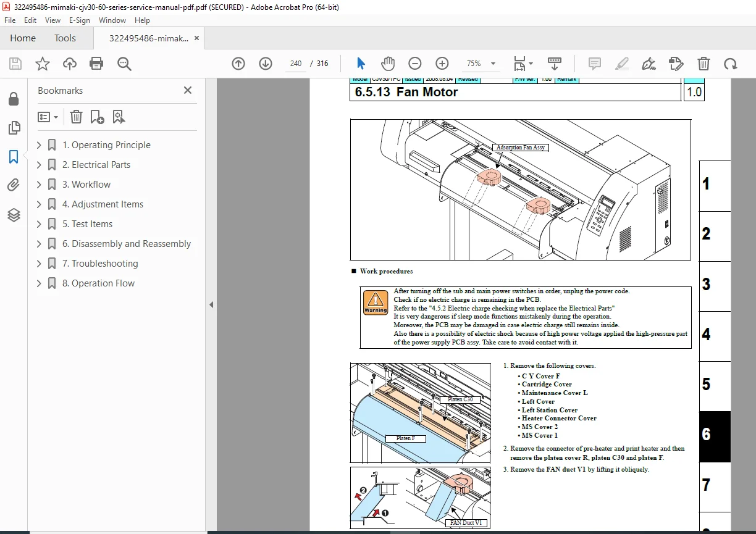Click the Save file icon
The height and width of the screenshot is (534, 756).
15,64
